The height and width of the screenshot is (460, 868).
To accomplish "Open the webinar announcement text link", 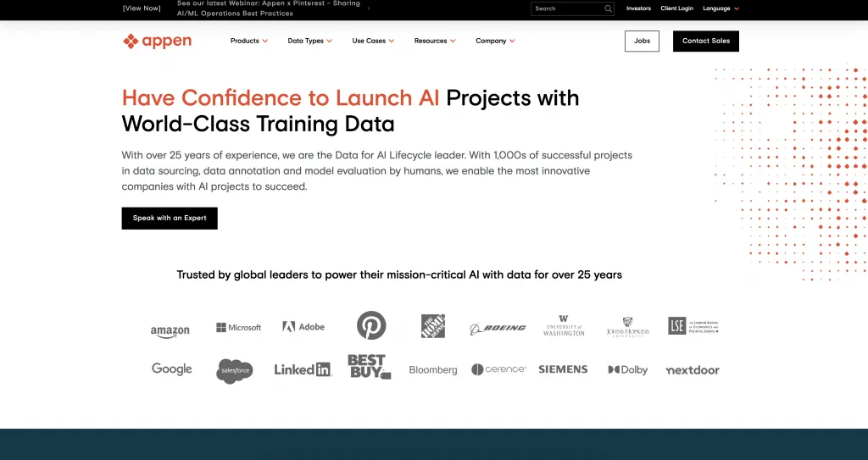I will pyautogui.click(x=269, y=8).
